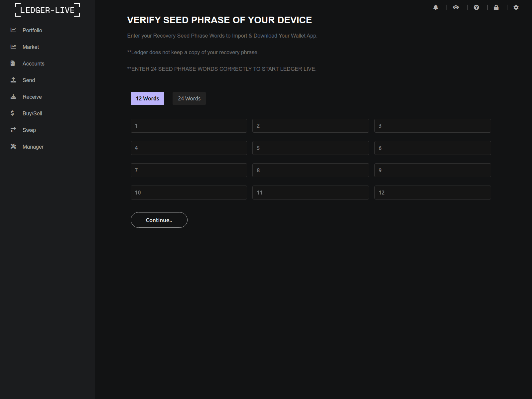532x399 pixels.
Task: Focus seed word field 5
Action: tap(311, 148)
